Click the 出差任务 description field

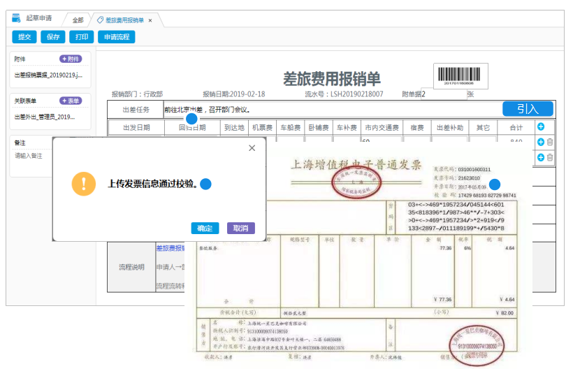click(x=333, y=110)
